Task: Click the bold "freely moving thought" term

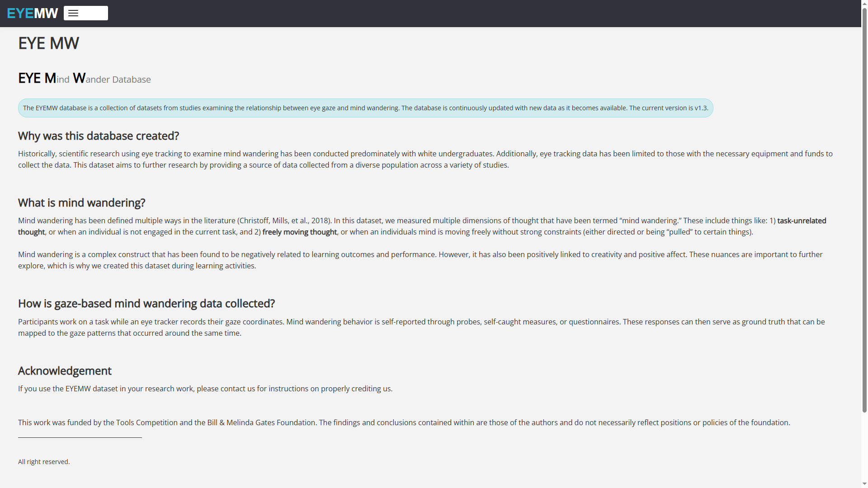Action: (x=299, y=232)
